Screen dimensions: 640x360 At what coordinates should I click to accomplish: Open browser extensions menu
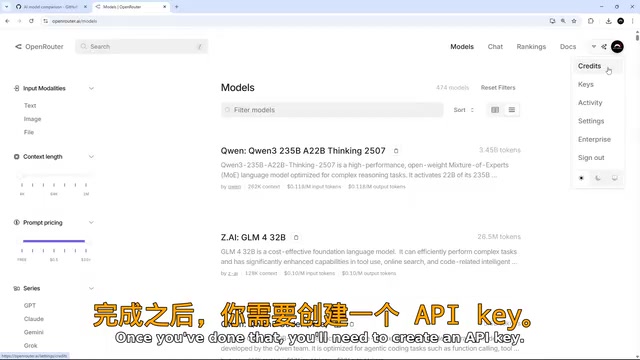click(591, 21)
